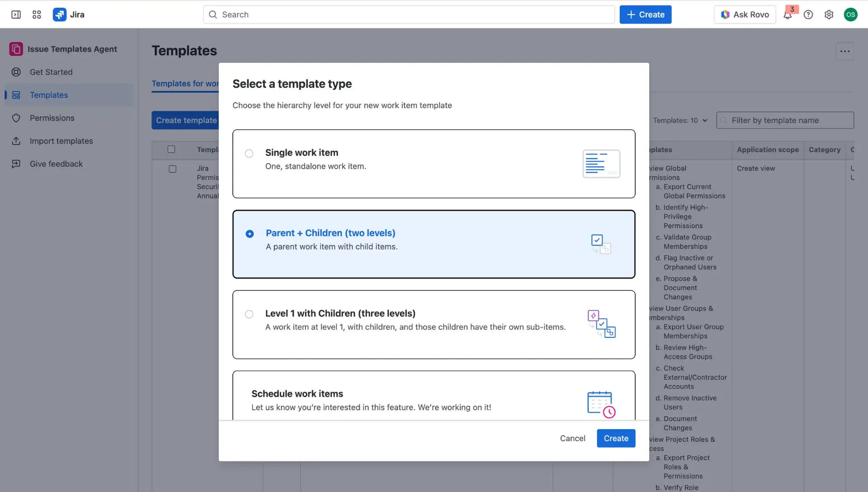The height and width of the screenshot is (492, 868).
Task: Switch to Templates for work items tab
Action: point(185,84)
